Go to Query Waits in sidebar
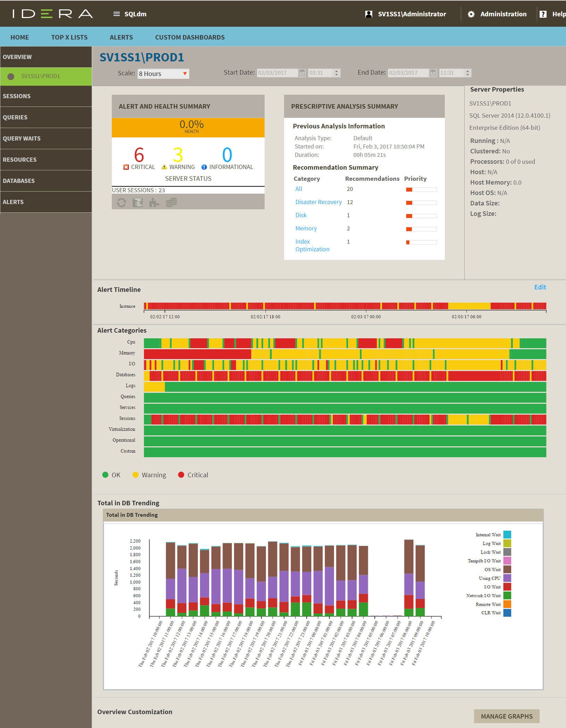 22,138
